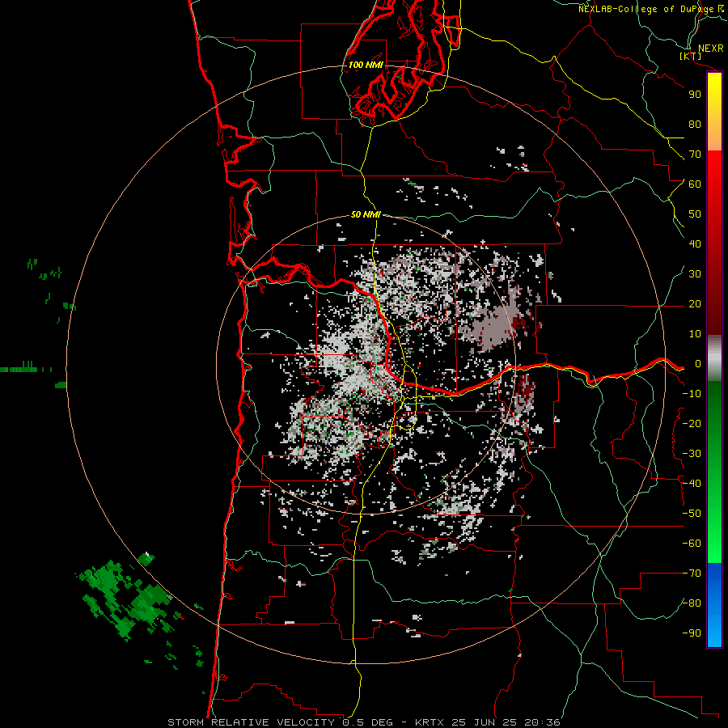Click the NEXR label above the scale
Screen dimensions: 728x728
[710, 49]
